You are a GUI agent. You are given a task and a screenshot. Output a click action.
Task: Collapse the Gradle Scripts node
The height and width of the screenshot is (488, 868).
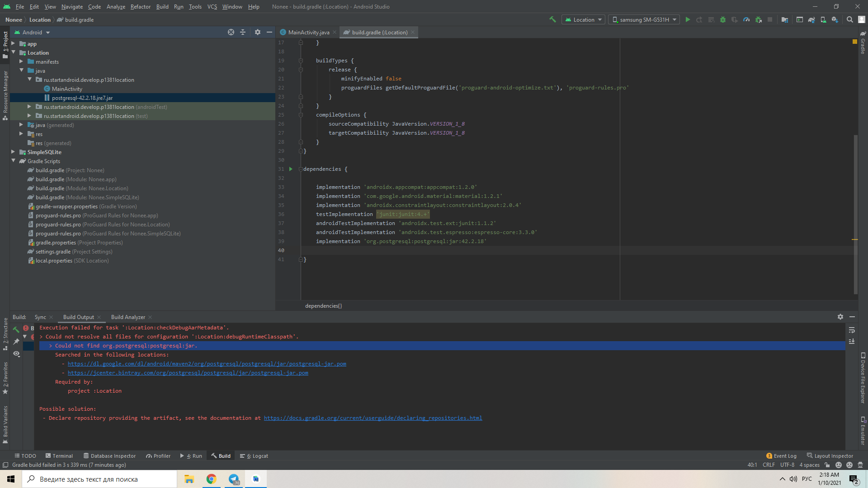(13, 161)
